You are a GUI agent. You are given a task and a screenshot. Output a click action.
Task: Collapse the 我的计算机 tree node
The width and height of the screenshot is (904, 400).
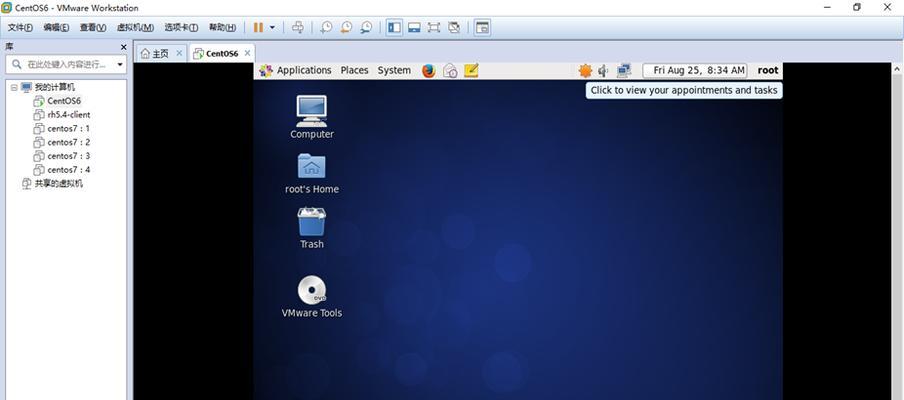pyautogui.click(x=14, y=87)
